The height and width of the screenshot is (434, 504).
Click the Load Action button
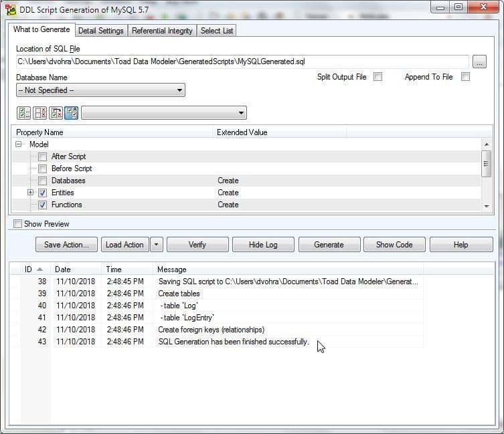pos(124,245)
